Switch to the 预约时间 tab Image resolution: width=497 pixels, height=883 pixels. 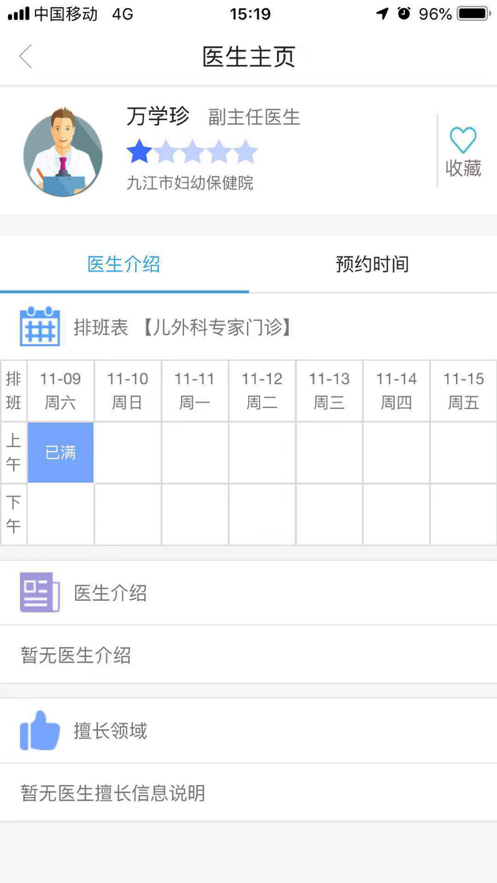pos(373,264)
